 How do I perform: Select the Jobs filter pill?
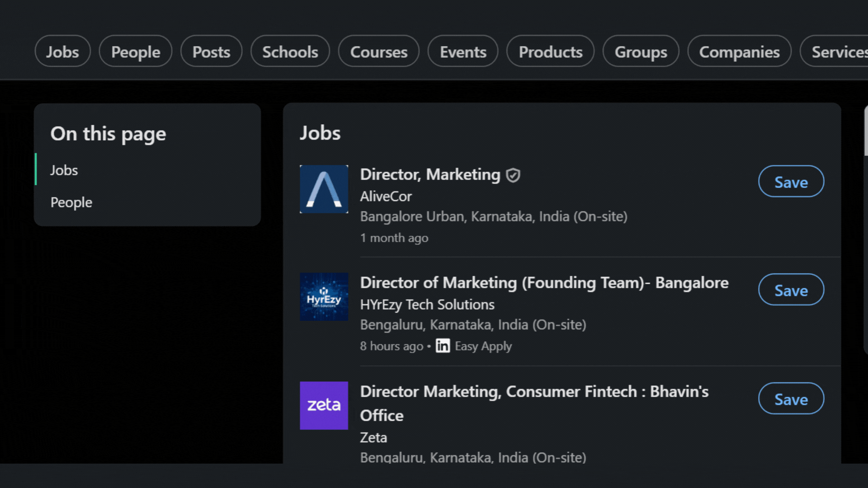click(62, 51)
